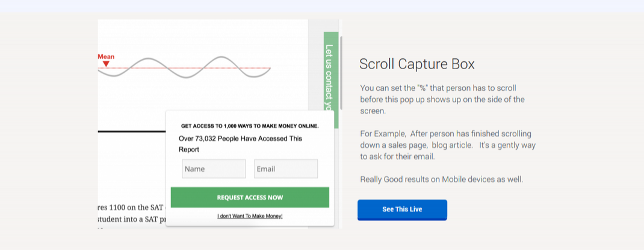Screen dimensions: 644x250
Task: Click the Get Access to 1,000 Ways headline
Action: (x=250, y=126)
